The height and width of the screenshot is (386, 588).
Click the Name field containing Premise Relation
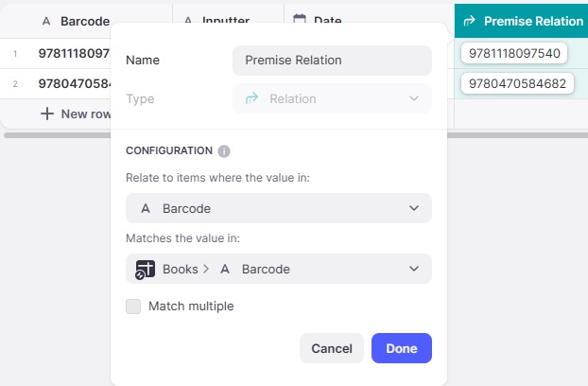tap(332, 60)
